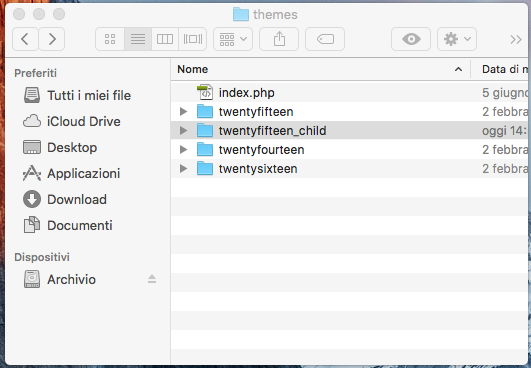This screenshot has width=531, height=368.
Task: Select the Archivio disk in sidebar
Action: 60,279
